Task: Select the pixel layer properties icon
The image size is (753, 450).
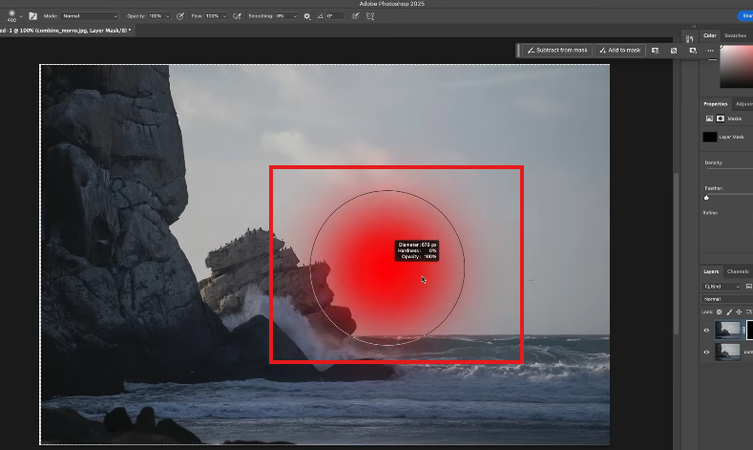Action: click(x=709, y=119)
